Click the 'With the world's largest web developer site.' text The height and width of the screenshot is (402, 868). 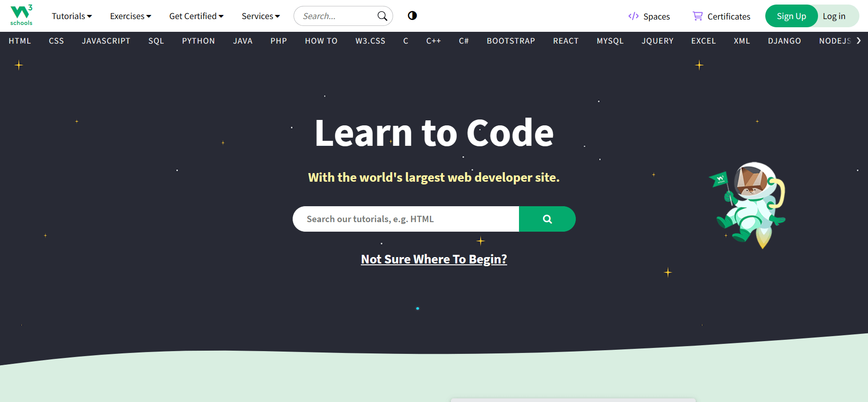pos(434,177)
